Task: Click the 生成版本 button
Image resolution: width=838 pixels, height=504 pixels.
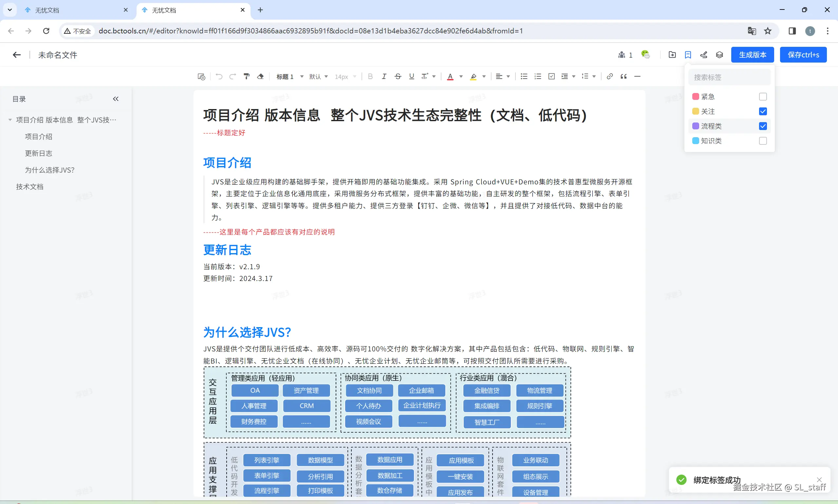Action: pyautogui.click(x=753, y=55)
